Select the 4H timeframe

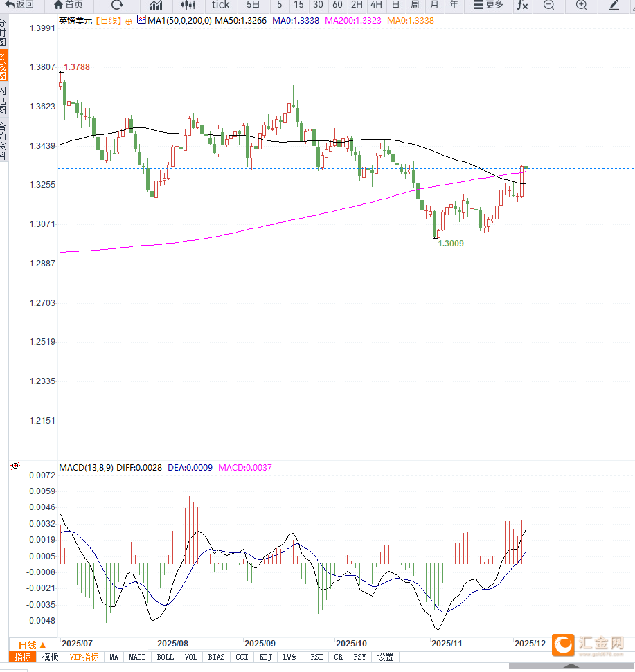tap(376, 5)
